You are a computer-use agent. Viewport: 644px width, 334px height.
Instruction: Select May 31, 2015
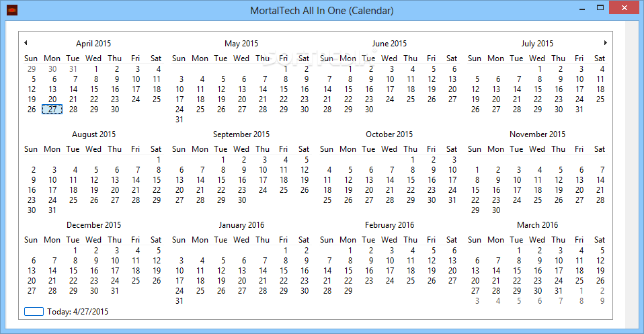[x=179, y=120]
